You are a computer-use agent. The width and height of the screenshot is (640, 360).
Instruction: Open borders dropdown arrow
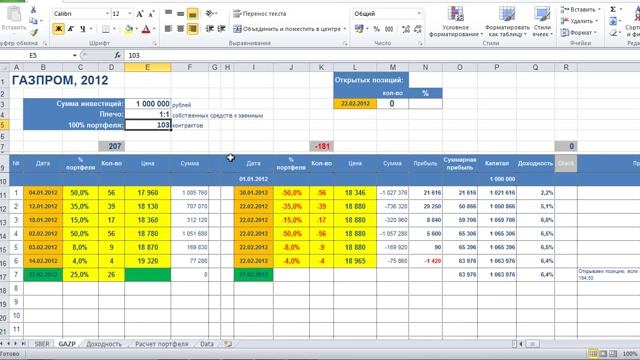(114, 29)
